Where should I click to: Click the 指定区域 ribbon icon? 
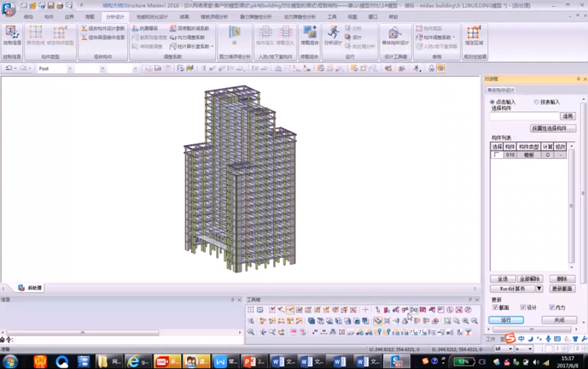pos(474,36)
